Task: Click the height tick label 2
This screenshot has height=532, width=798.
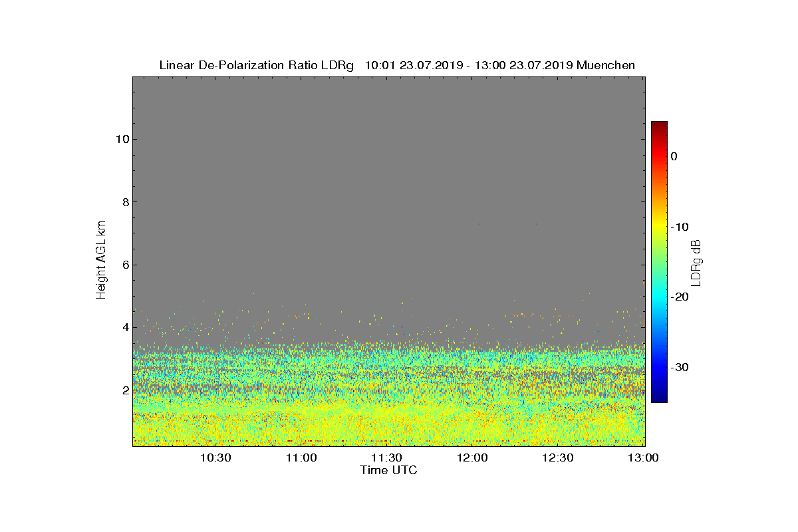Action: 125,390
